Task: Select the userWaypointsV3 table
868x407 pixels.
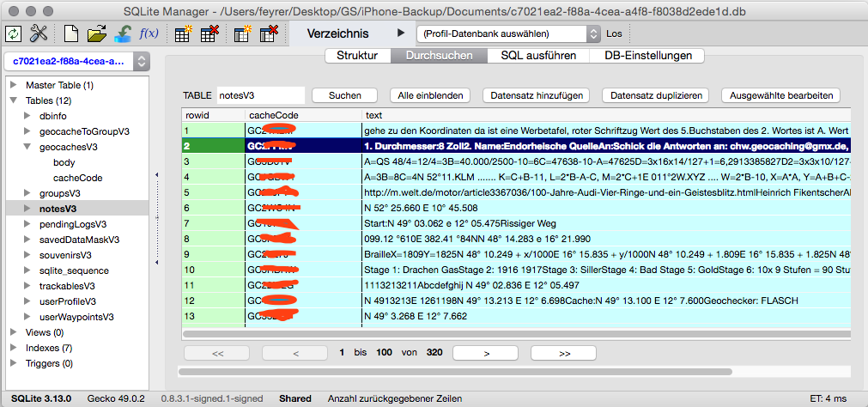Action: coord(76,318)
